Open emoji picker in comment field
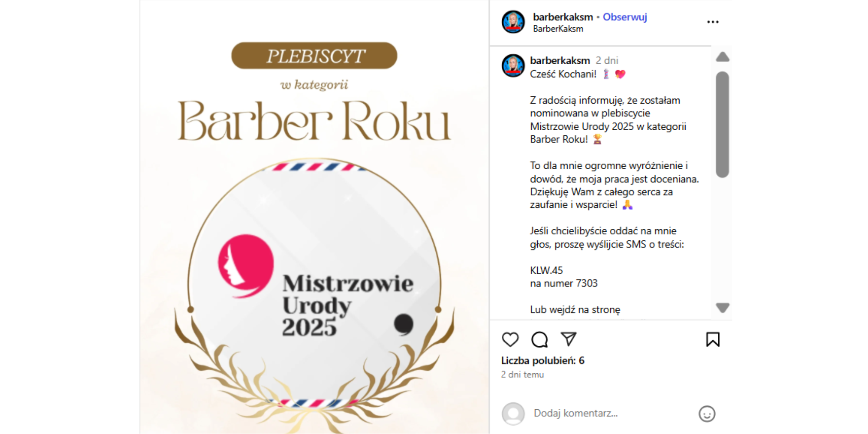Screen dimensions: 868x434 [707, 414]
